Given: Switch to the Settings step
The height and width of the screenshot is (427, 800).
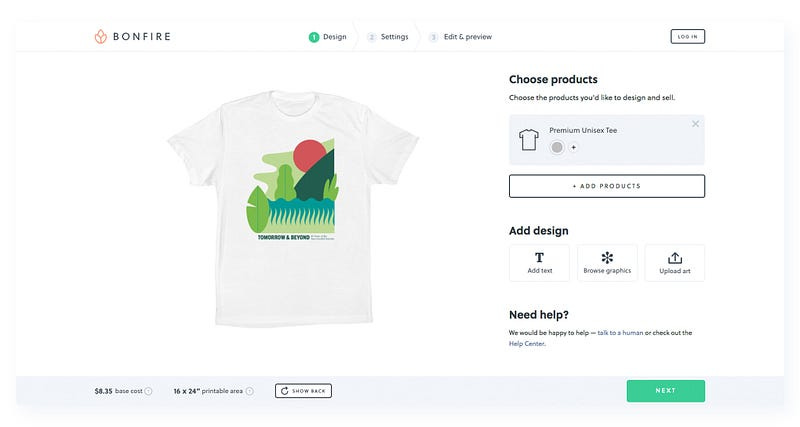Looking at the screenshot, I should click(x=388, y=37).
